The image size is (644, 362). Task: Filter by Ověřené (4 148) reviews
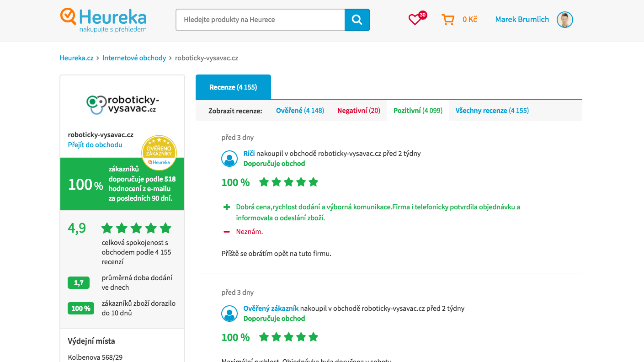pyautogui.click(x=300, y=111)
